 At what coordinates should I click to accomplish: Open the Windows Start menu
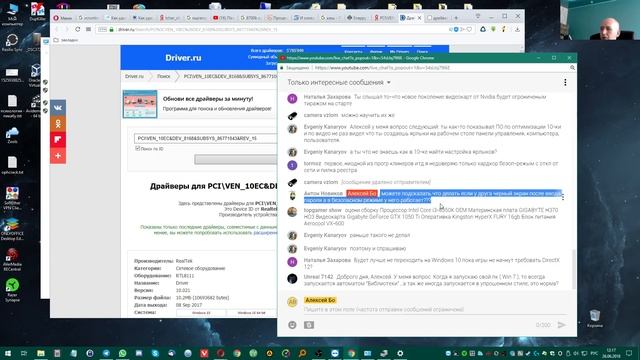click(x=8, y=353)
